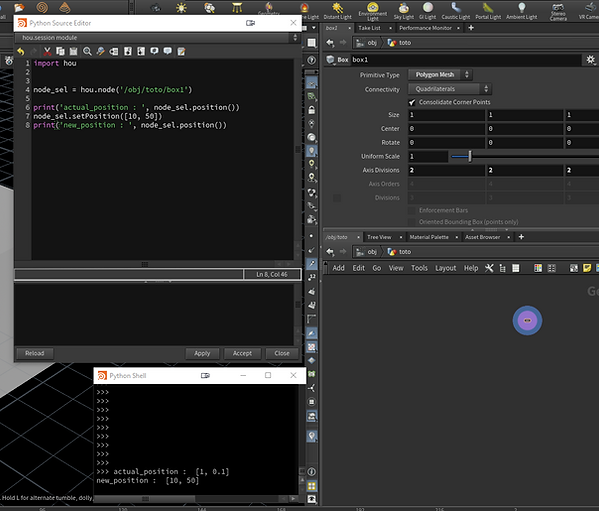Click the first Axis Divisions field
The image size is (599, 511).
tap(446, 170)
